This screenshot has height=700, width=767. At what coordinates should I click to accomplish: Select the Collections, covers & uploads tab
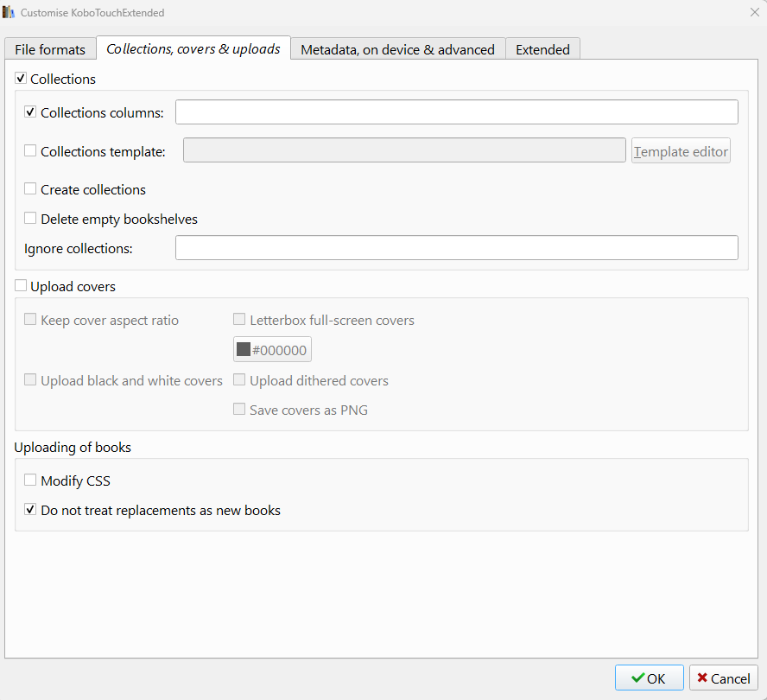pos(193,48)
